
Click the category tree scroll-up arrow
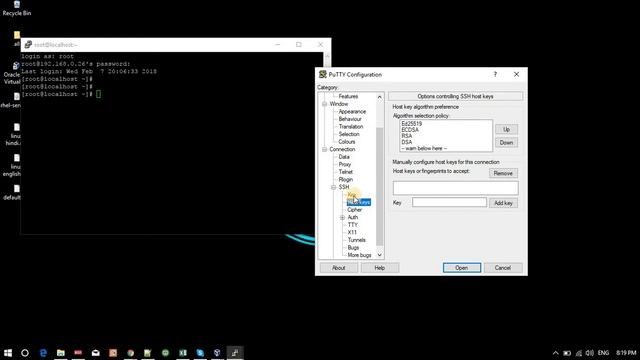pyautogui.click(x=380, y=97)
